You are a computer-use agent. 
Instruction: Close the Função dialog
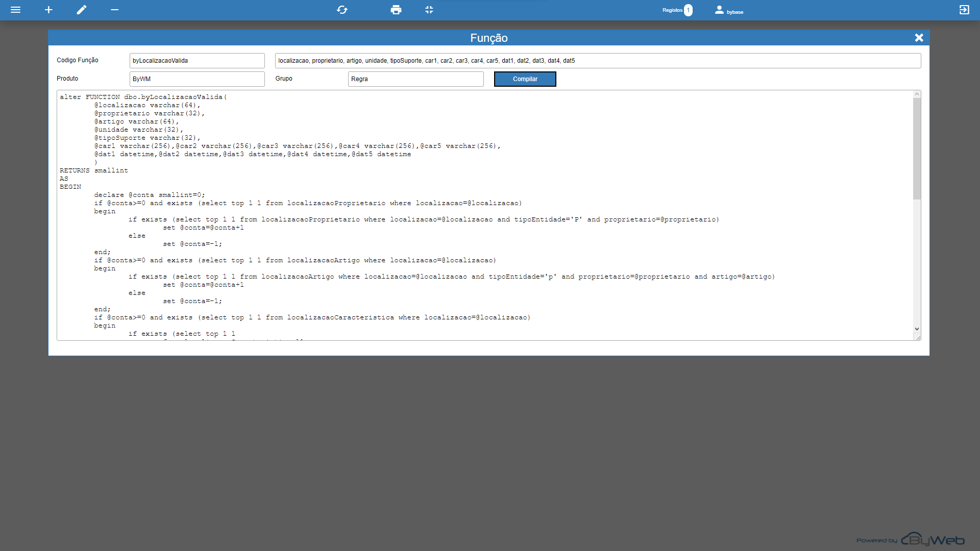(x=919, y=38)
